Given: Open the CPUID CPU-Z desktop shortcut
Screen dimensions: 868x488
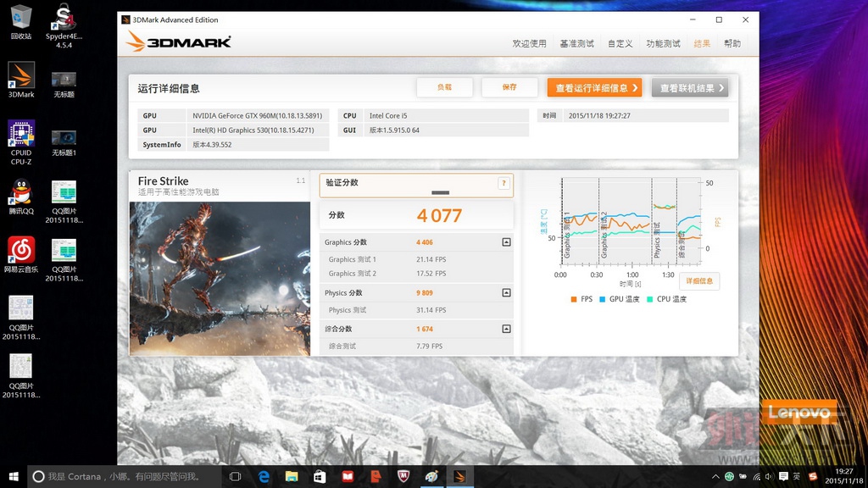Looking at the screenshot, I should point(21,142).
